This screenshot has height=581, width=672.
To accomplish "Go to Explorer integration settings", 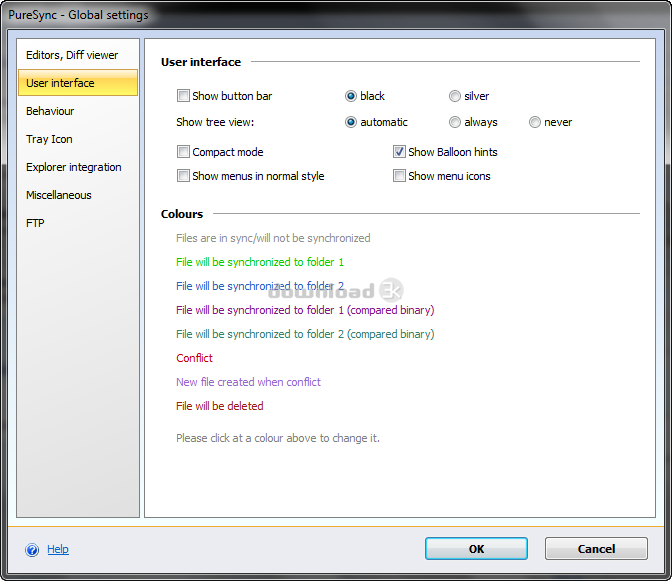I will click(x=74, y=167).
